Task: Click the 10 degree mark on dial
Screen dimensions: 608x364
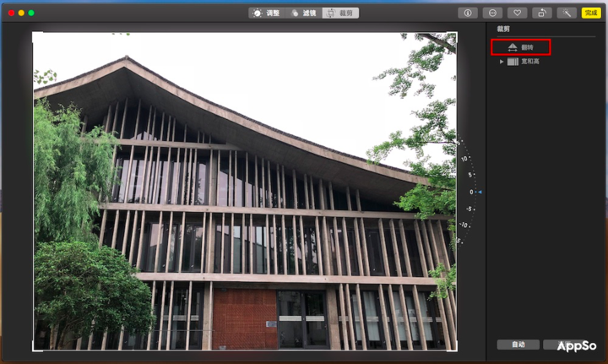Action: pos(464,158)
